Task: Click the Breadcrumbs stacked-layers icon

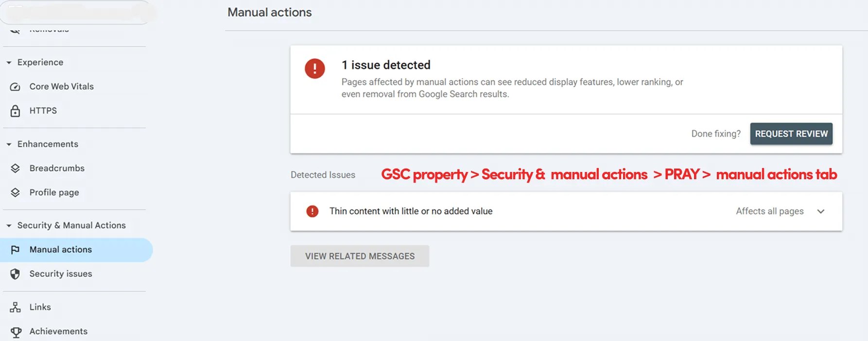Action: click(x=16, y=168)
